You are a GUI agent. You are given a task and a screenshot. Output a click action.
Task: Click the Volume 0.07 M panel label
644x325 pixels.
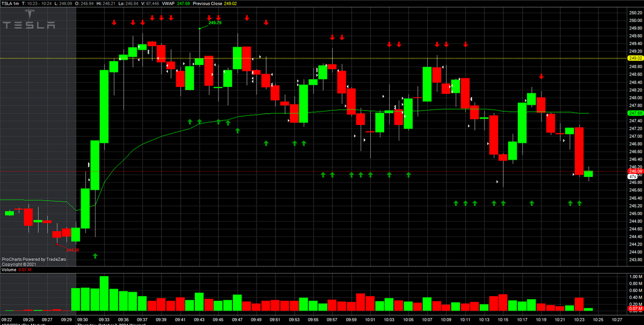pos(16,270)
